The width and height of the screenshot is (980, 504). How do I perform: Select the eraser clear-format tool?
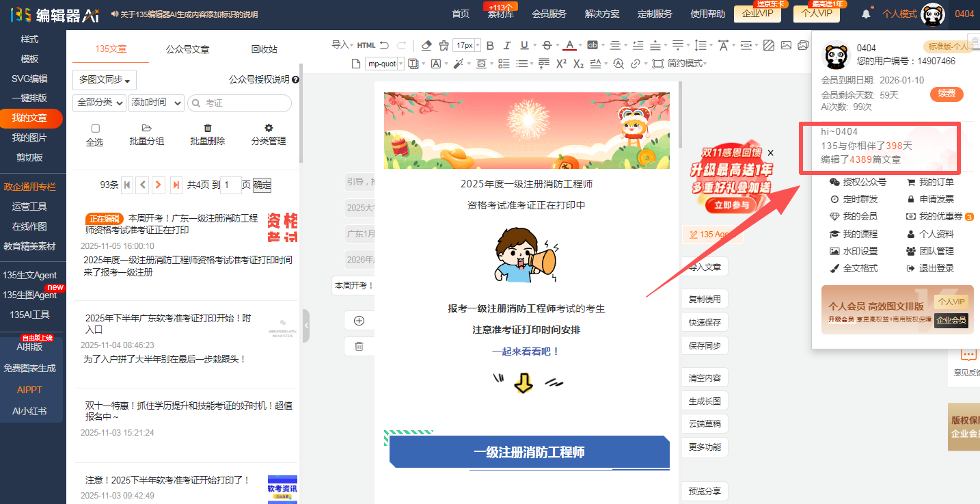427,45
